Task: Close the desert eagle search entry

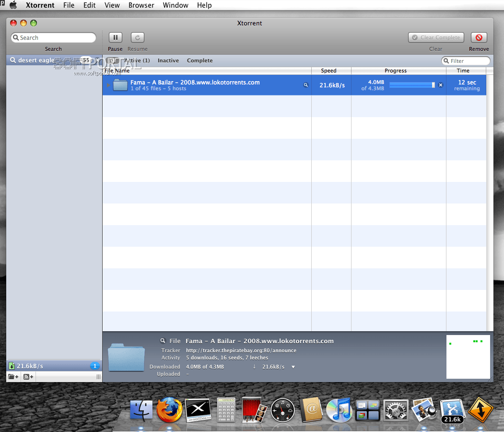Action: point(97,60)
